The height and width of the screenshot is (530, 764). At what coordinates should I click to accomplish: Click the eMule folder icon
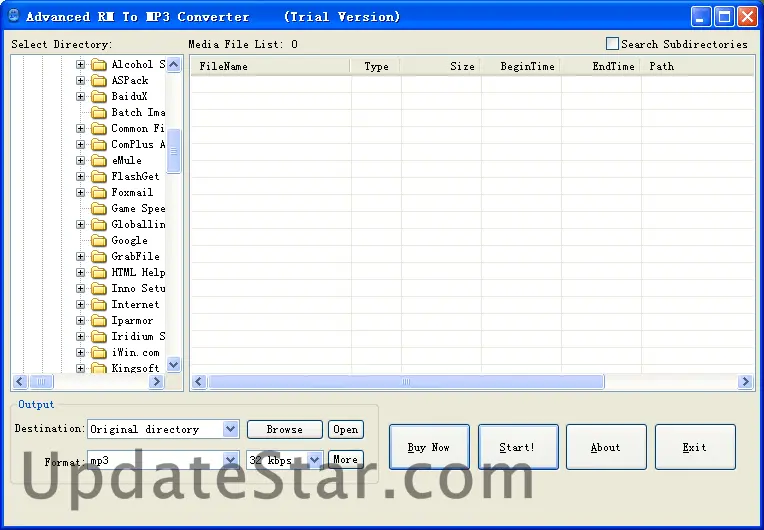coord(99,161)
